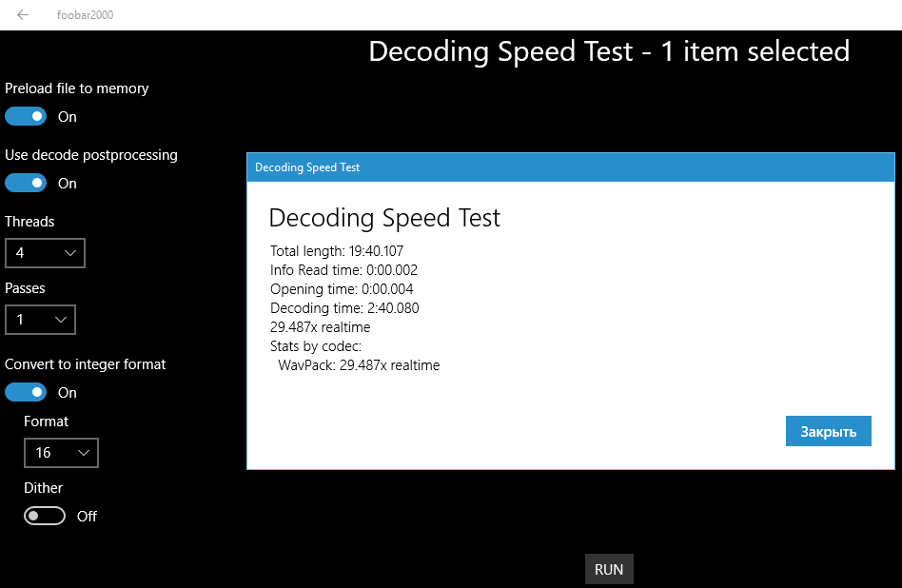Click the 'Convert to integer format' label
The height and width of the screenshot is (588, 902).
(x=85, y=364)
